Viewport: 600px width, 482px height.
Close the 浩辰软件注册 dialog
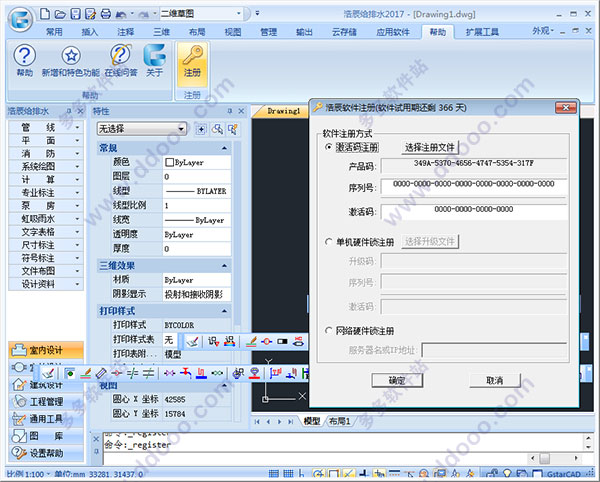566,107
